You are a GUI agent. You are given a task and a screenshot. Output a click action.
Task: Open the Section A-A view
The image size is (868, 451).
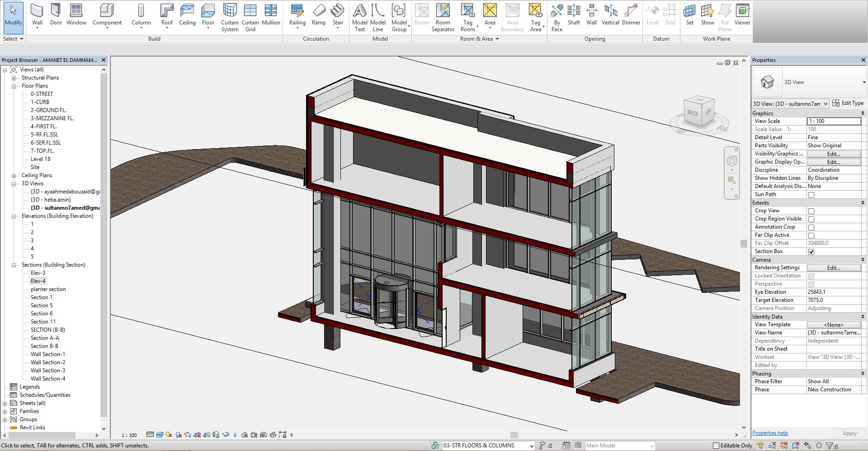(x=45, y=338)
